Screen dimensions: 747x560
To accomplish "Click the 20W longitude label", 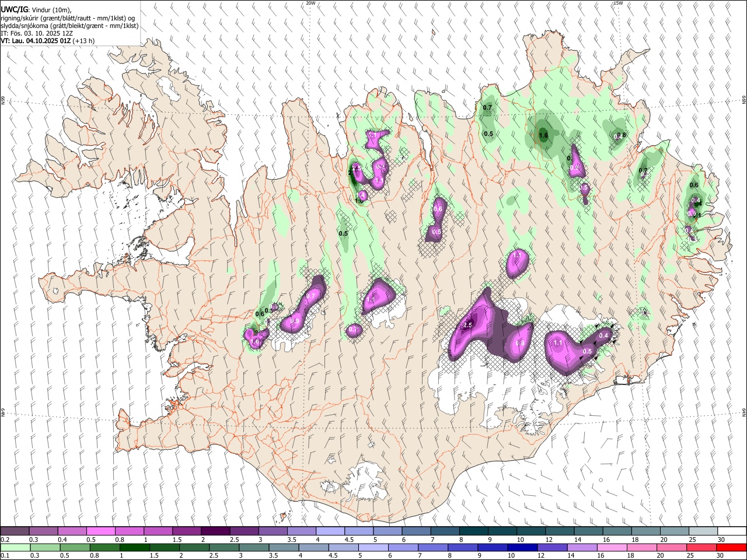I will click(310, 3).
